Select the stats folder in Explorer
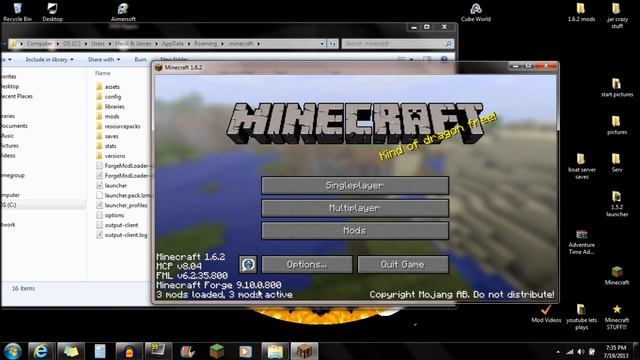The width and height of the screenshot is (640, 360). pyautogui.click(x=107, y=146)
